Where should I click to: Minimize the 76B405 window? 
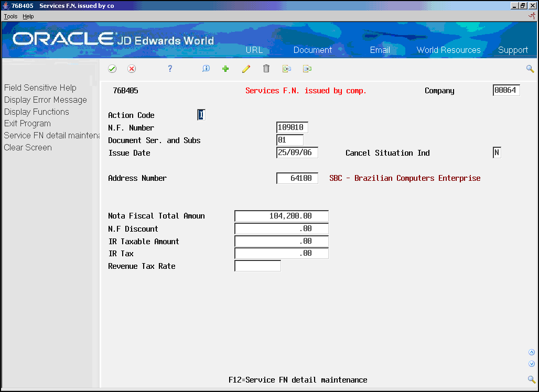pyautogui.click(x=514, y=5)
